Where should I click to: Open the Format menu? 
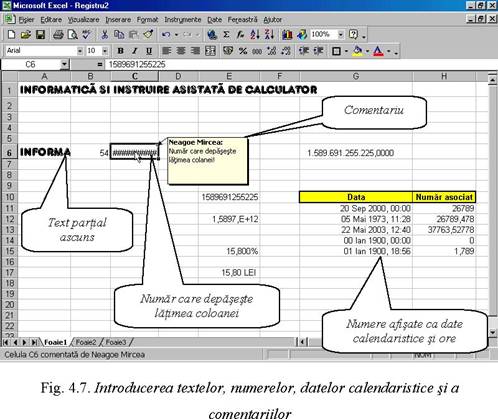(x=147, y=20)
